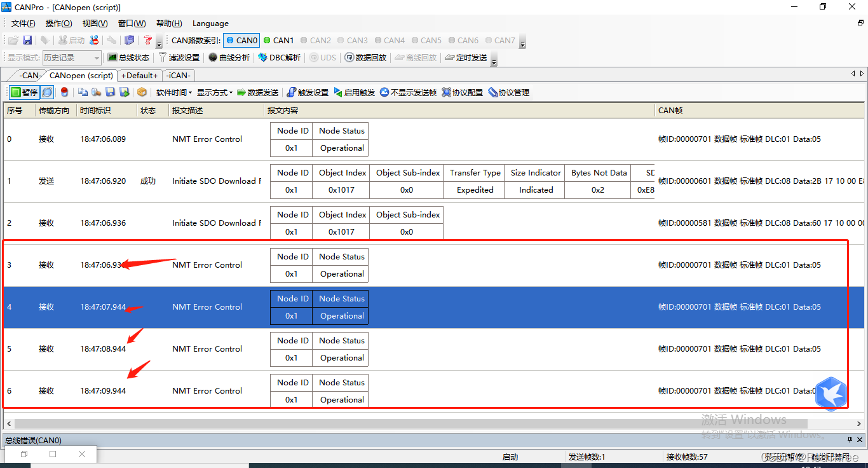Select row 0 NMT Error Control frame
Viewport: 868px width, 468px height.
pos(434,139)
